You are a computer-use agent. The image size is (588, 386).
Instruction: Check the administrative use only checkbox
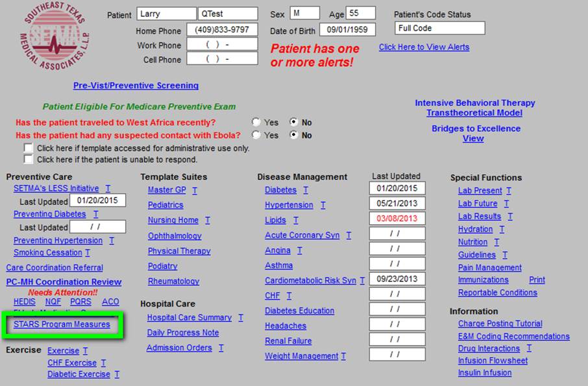[28, 148]
